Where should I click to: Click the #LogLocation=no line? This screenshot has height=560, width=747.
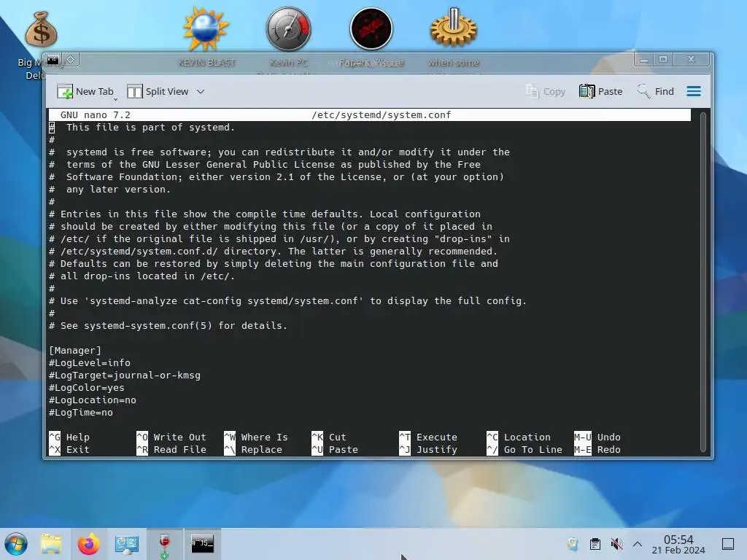coord(93,400)
